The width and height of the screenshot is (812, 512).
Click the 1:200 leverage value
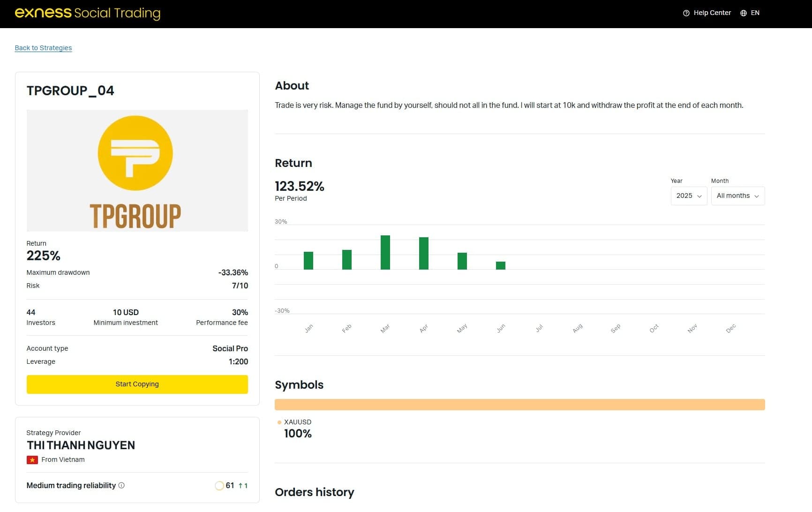point(238,361)
